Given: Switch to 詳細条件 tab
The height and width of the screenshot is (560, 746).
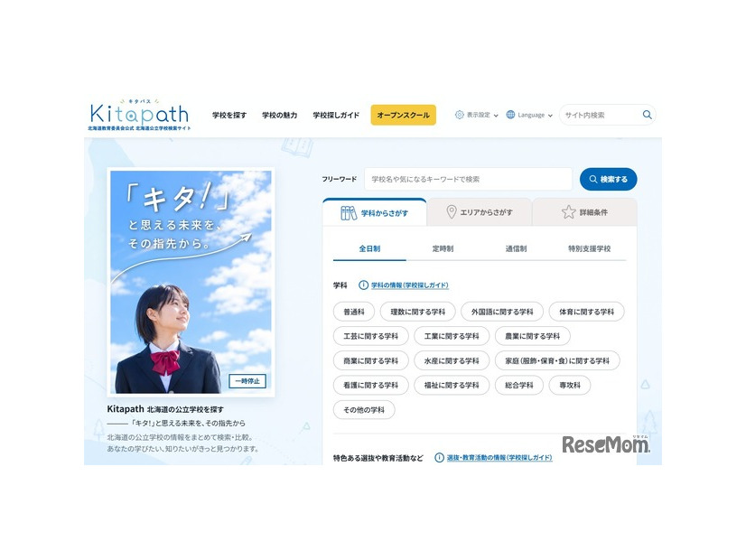Looking at the screenshot, I should point(584,212).
